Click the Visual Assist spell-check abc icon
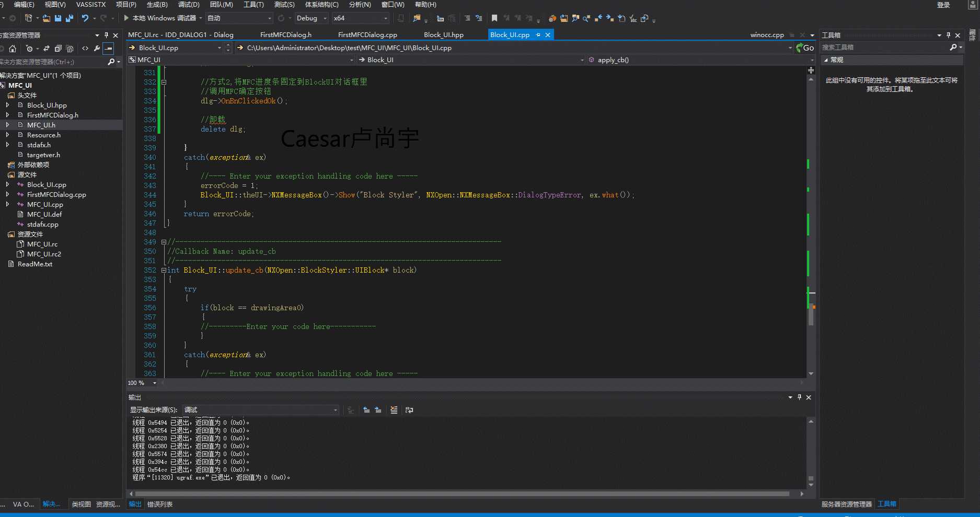 tap(633, 18)
